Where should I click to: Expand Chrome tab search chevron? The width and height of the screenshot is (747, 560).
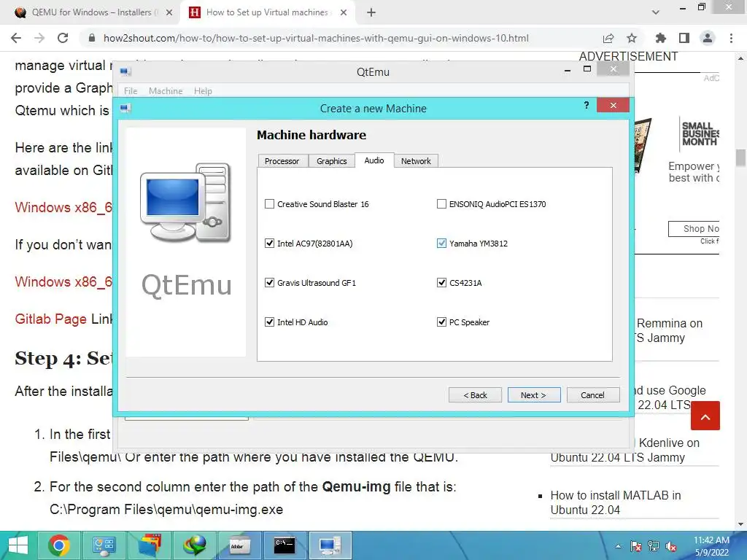click(x=656, y=12)
